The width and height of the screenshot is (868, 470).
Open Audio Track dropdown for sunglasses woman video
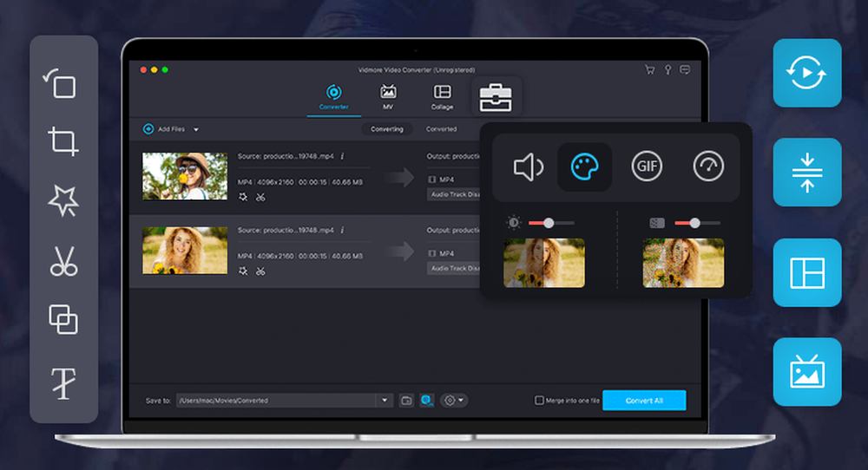click(x=455, y=194)
